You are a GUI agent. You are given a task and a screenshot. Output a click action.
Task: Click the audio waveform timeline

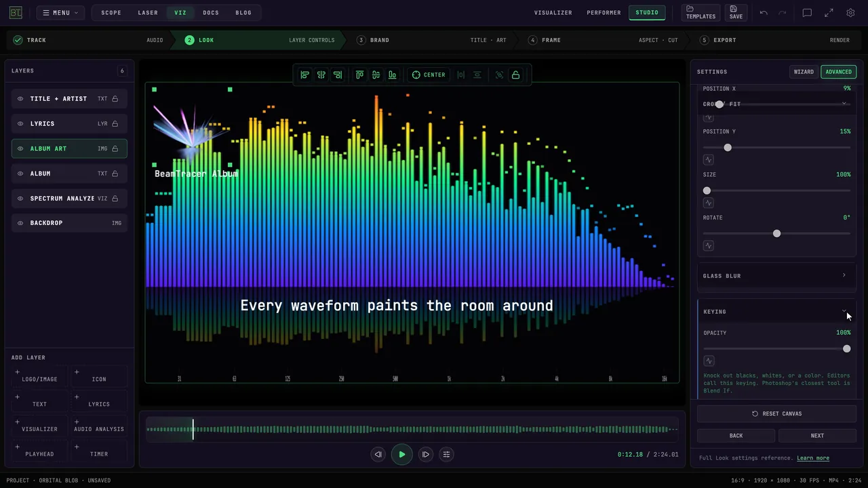point(412,429)
